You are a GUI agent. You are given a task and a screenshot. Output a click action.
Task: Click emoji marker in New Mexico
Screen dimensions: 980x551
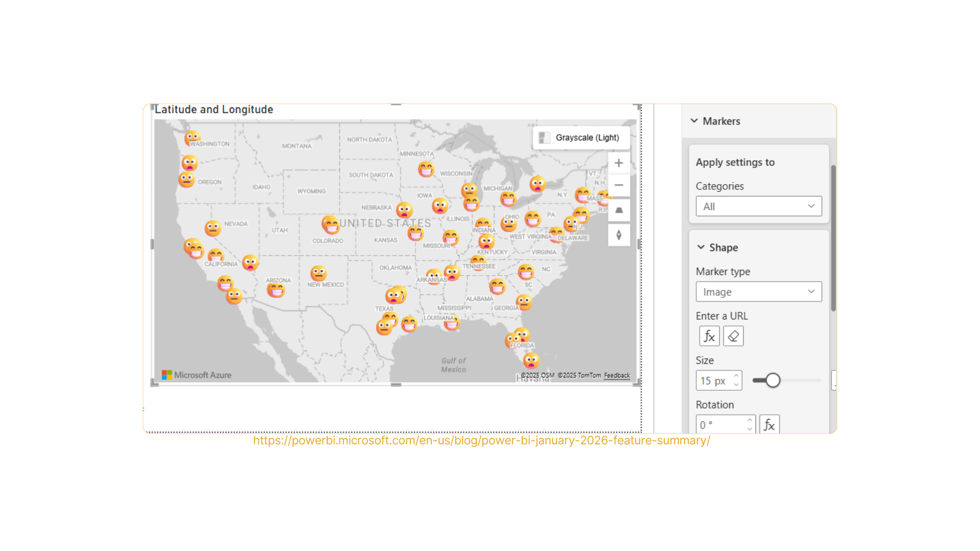pyautogui.click(x=318, y=273)
